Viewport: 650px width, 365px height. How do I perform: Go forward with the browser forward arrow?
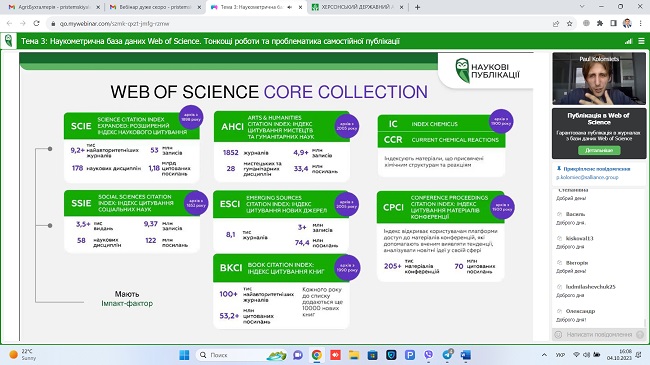[x=22, y=24]
